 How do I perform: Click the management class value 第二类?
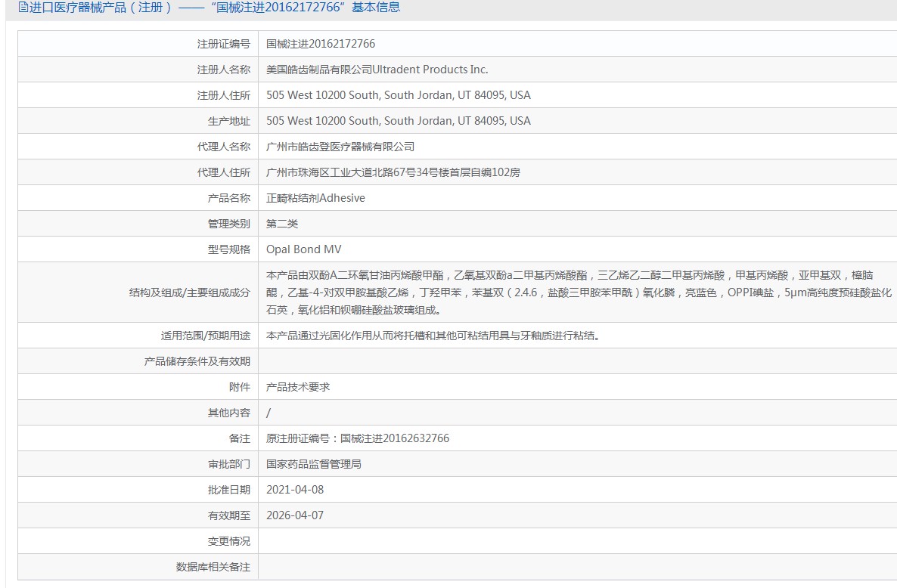(282, 224)
